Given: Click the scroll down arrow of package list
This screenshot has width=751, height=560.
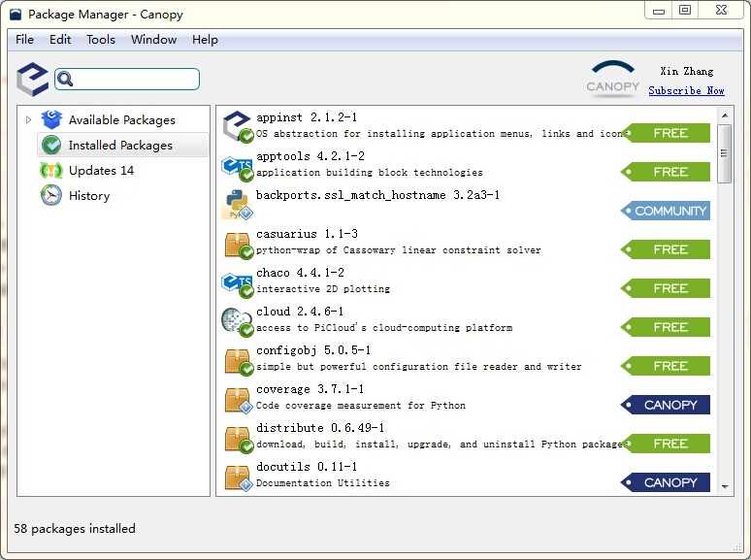Looking at the screenshot, I should [725, 486].
